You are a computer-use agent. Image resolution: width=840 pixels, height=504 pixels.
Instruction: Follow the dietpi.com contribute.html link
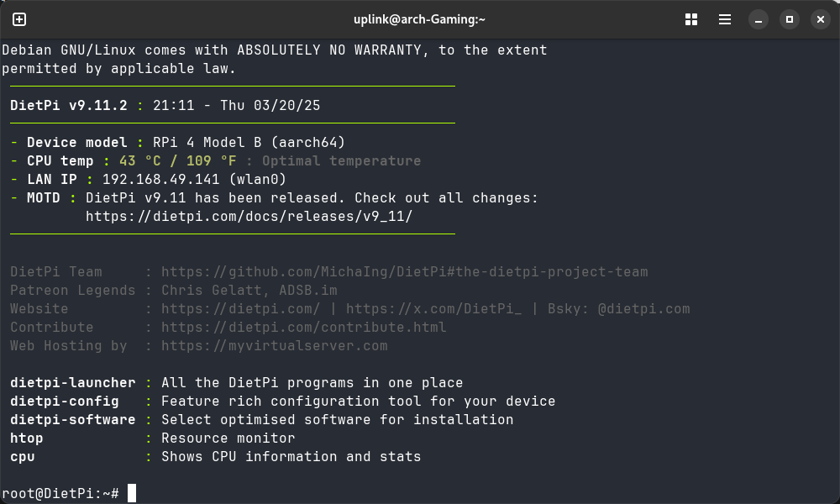coord(303,328)
